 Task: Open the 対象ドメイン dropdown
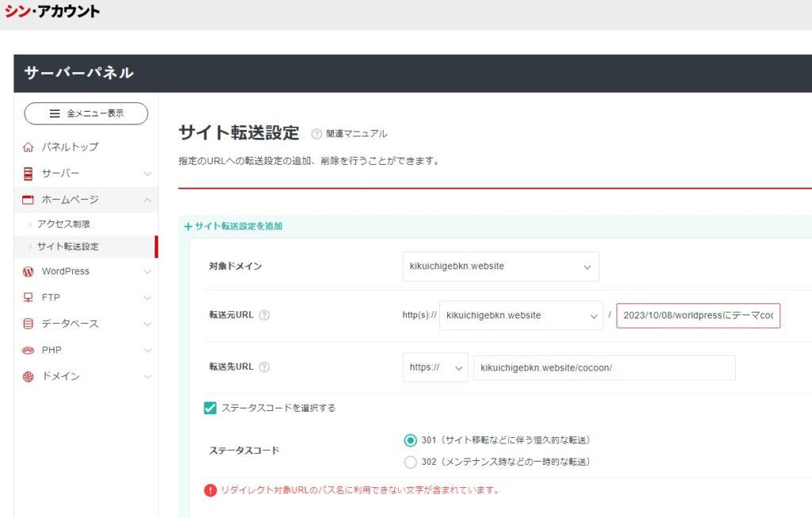(x=500, y=267)
